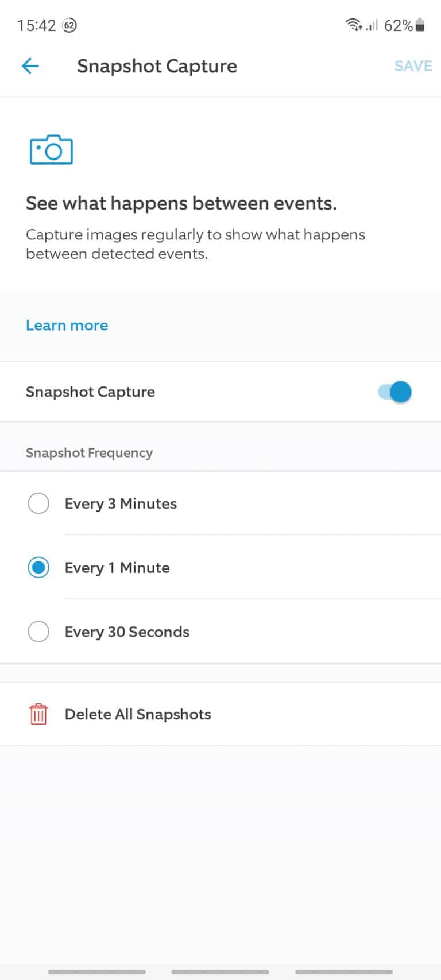Click the Snapshot Capture title
Screen dimensions: 441x980
(157, 65)
